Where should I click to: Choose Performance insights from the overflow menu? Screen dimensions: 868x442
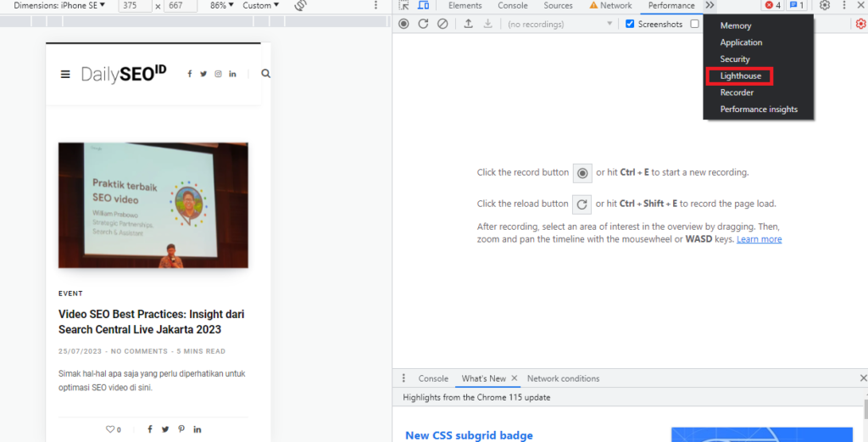pyautogui.click(x=759, y=109)
